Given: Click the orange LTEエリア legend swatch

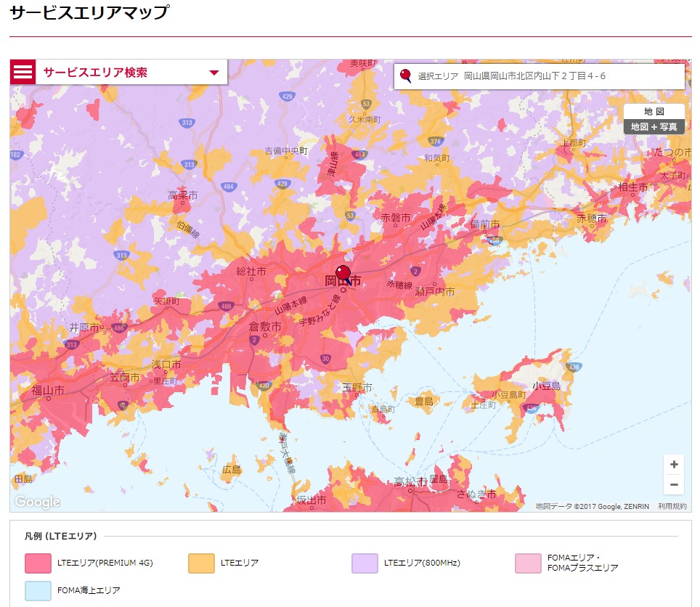Looking at the screenshot, I should coord(201,563).
